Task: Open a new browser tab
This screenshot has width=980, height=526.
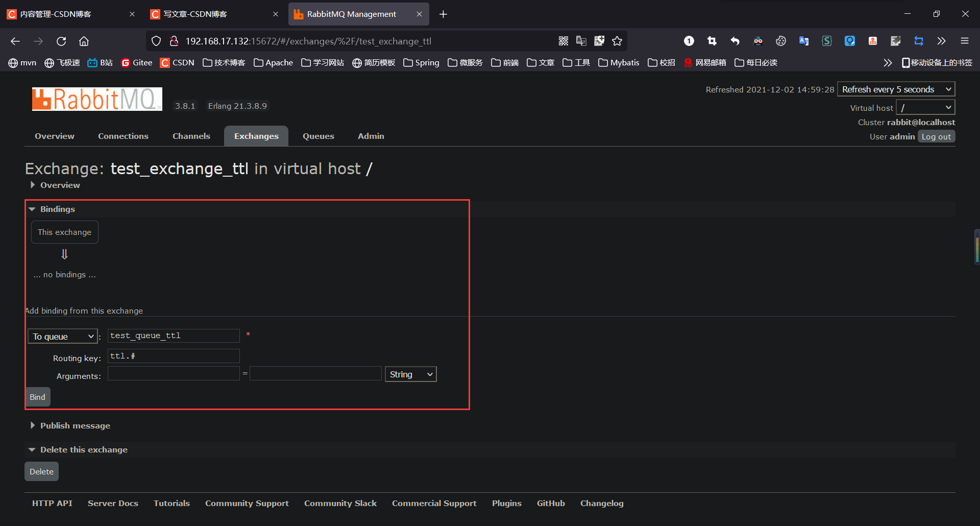Action: (x=443, y=14)
